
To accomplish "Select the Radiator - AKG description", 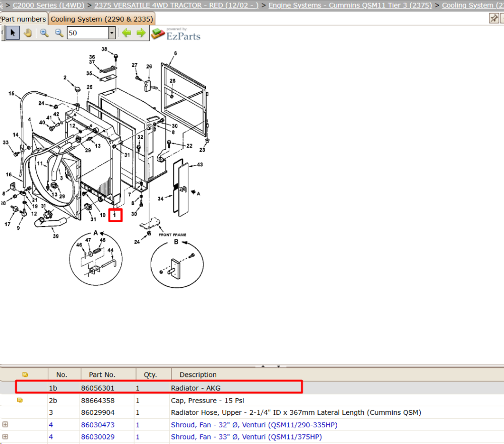I will (196, 388).
